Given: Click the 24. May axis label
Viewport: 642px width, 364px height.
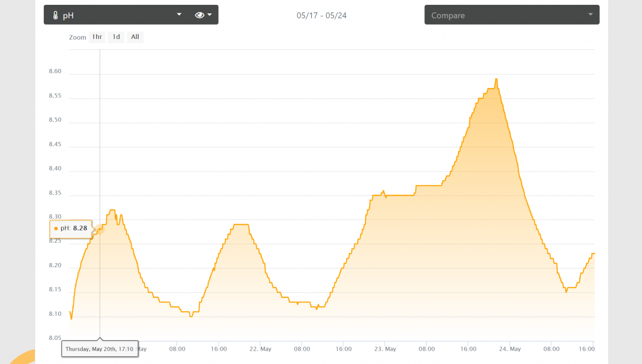Looking at the screenshot, I should pyautogui.click(x=510, y=349).
